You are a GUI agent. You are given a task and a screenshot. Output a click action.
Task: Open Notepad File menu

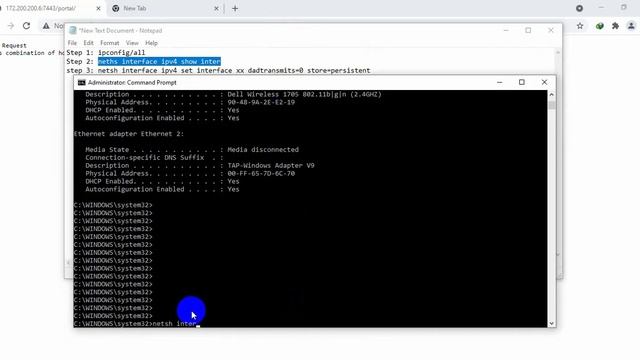[72, 43]
